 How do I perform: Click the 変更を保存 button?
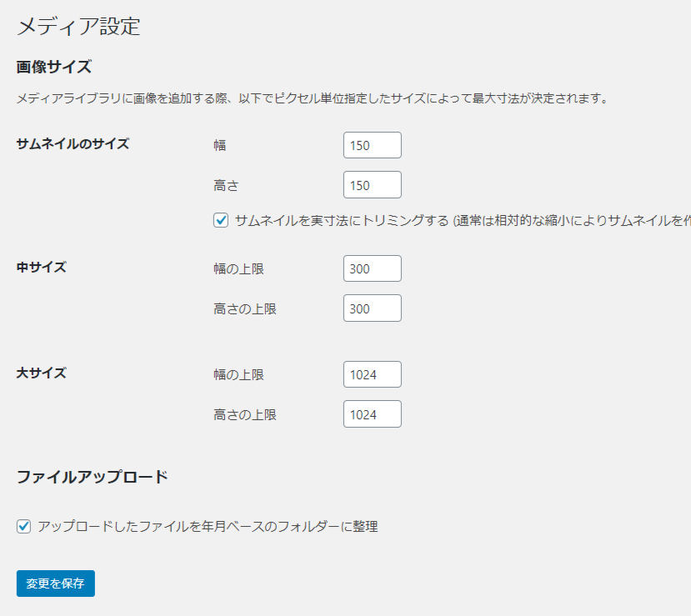(55, 583)
